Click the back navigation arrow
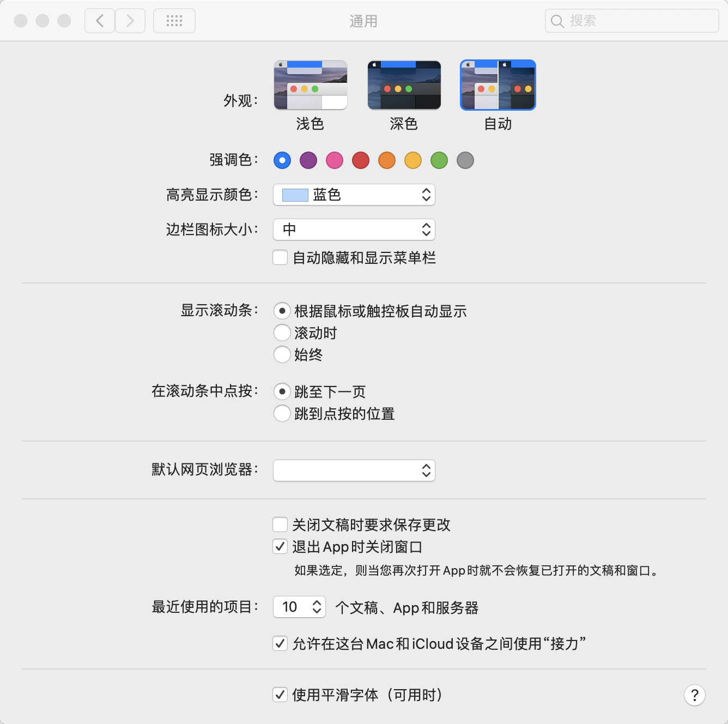Screen dimensions: 728x724 100,21
